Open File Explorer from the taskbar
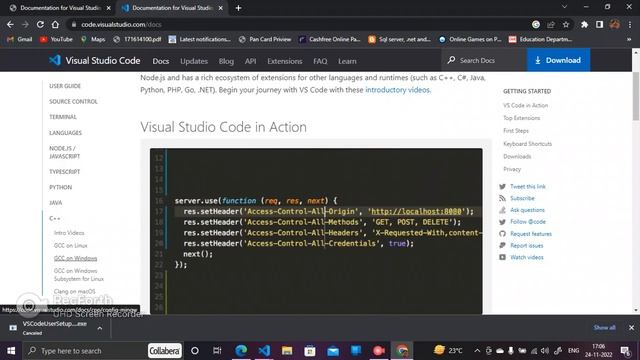 pos(287,351)
